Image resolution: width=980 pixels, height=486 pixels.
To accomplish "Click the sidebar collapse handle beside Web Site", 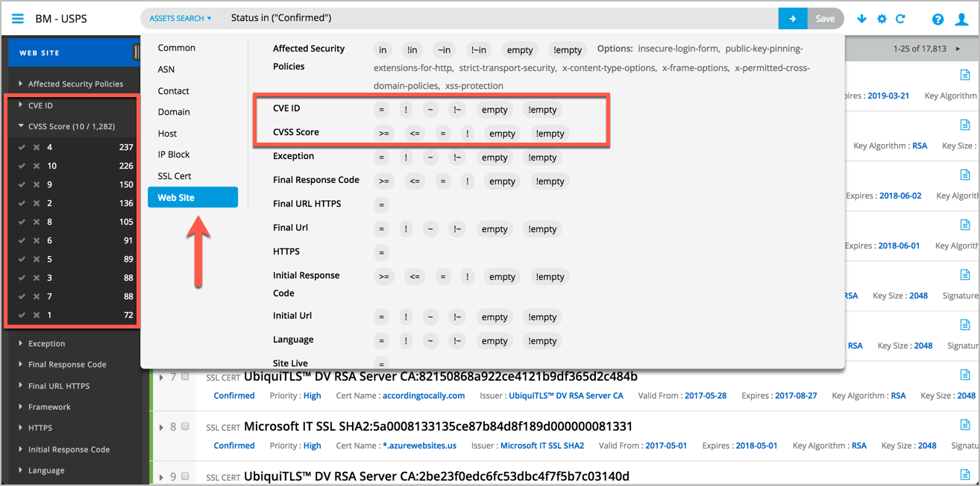I will [x=136, y=52].
